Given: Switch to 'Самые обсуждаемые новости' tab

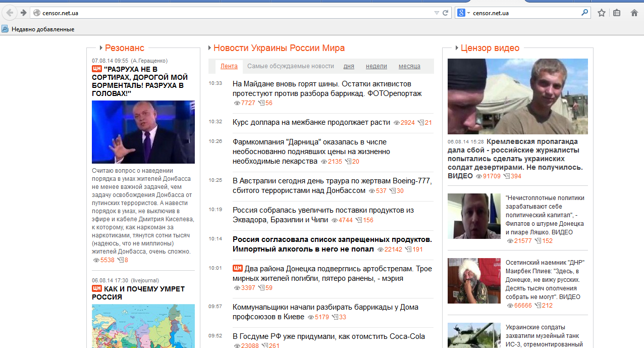Looking at the screenshot, I should 291,66.
